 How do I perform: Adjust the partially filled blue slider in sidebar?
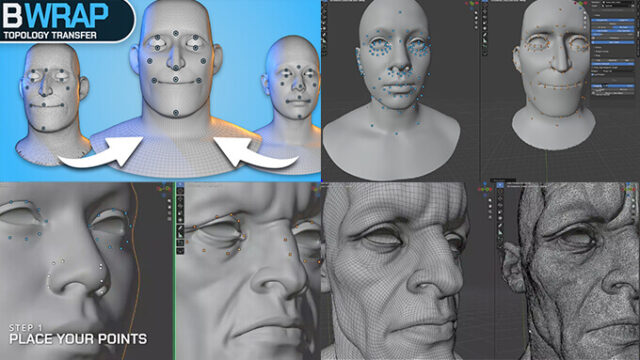[x=613, y=86]
